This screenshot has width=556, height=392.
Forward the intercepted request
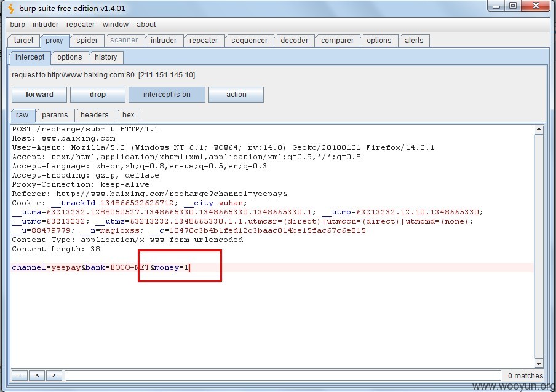click(39, 95)
